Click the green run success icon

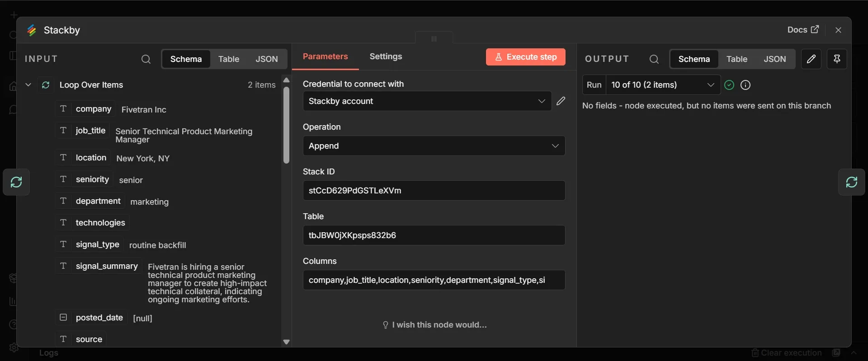[x=729, y=85]
